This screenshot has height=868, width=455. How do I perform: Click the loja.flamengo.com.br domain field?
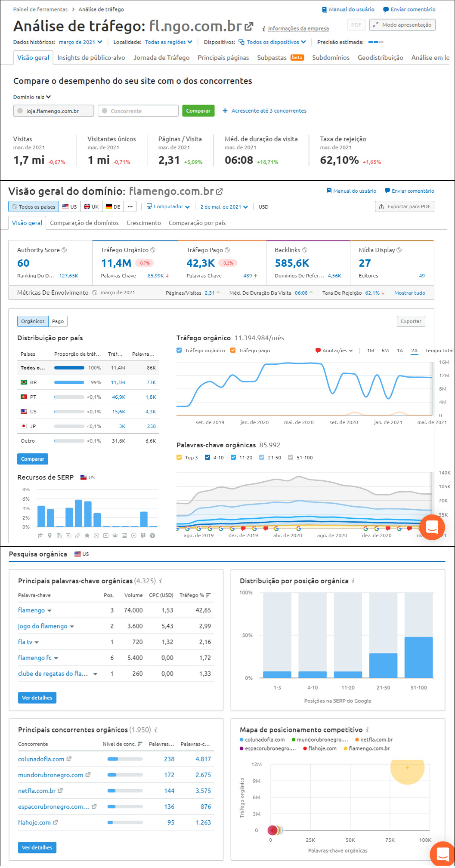pos(53,111)
